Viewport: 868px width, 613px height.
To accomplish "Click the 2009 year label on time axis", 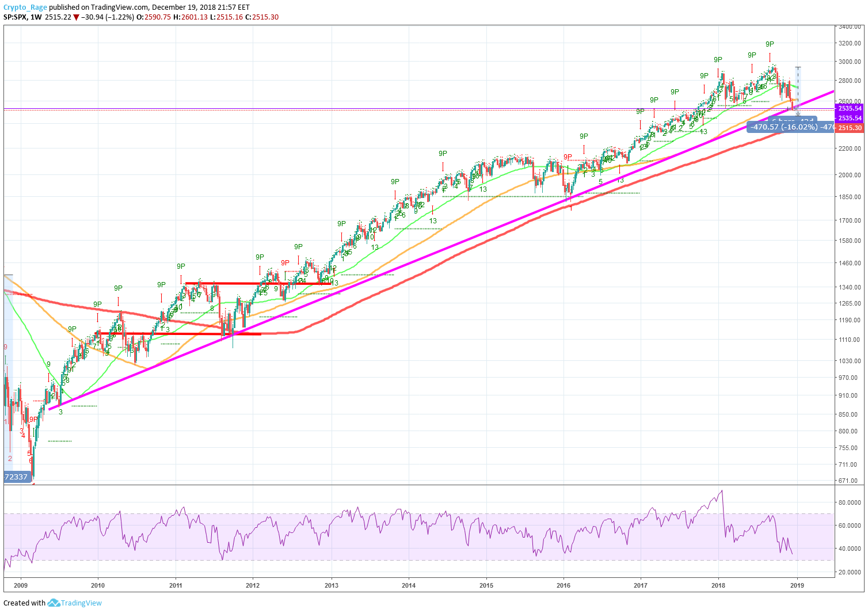I will (x=20, y=585).
